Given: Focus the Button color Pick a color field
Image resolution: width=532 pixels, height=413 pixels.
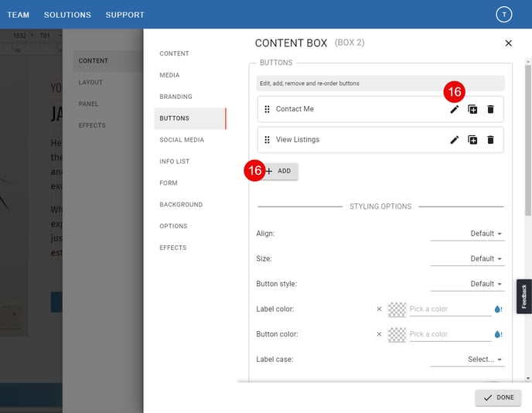Looking at the screenshot, I should tap(450, 334).
